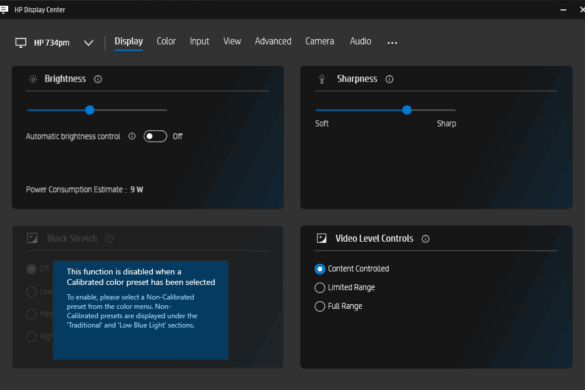585x390 pixels.
Task: Show Sharpness info tooltip icon
Action: click(x=389, y=79)
